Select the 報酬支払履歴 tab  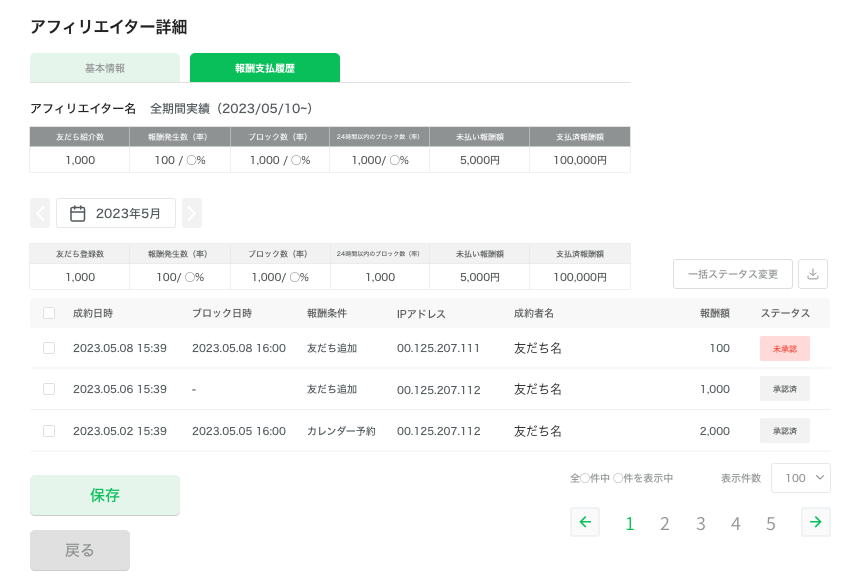pyautogui.click(x=265, y=68)
